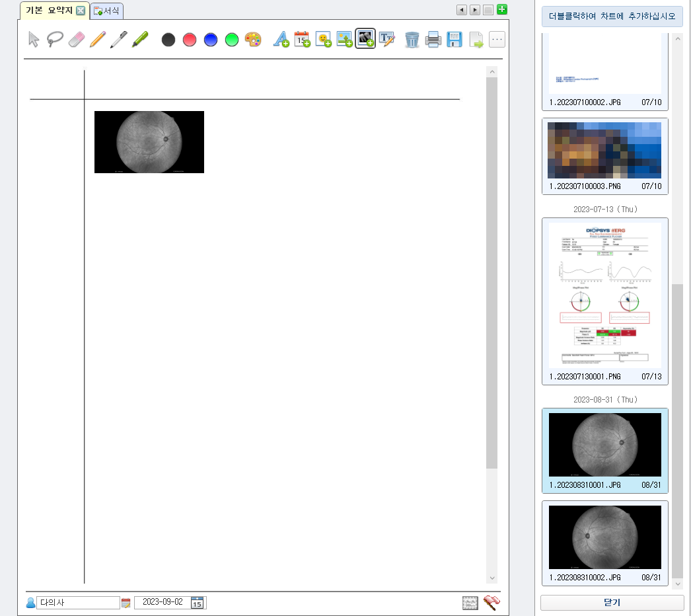Pick the eraser tool
This screenshot has width=691, height=616.
tap(77, 40)
